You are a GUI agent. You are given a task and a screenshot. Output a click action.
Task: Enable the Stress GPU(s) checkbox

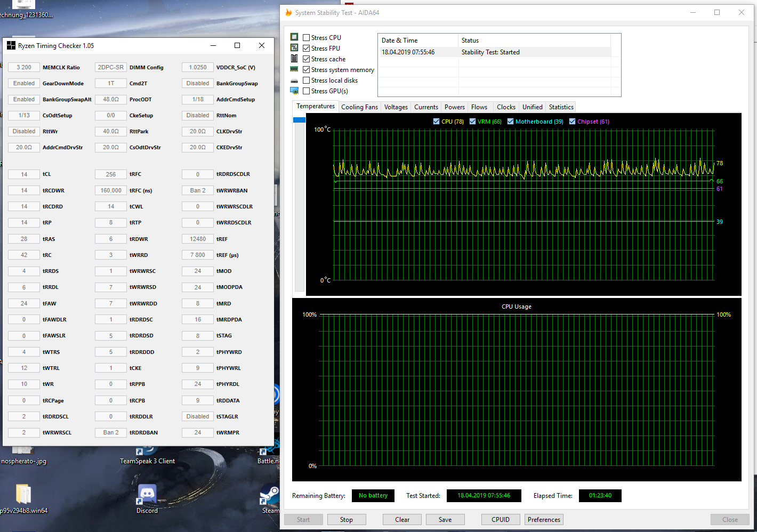tap(307, 91)
